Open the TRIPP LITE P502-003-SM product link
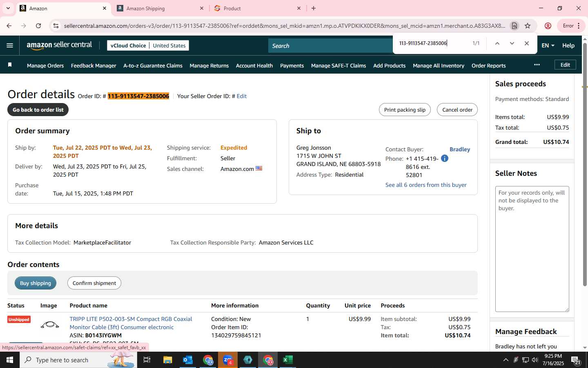This screenshot has width=588, height=368. pos(131,323)
